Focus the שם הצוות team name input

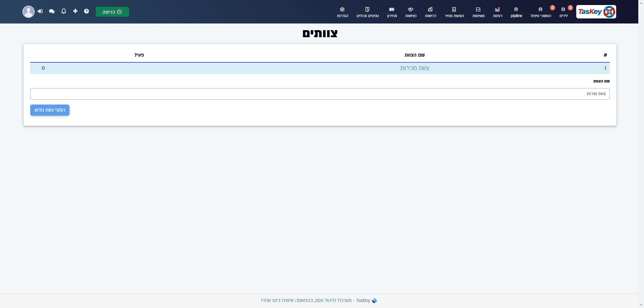coord(320,94)
